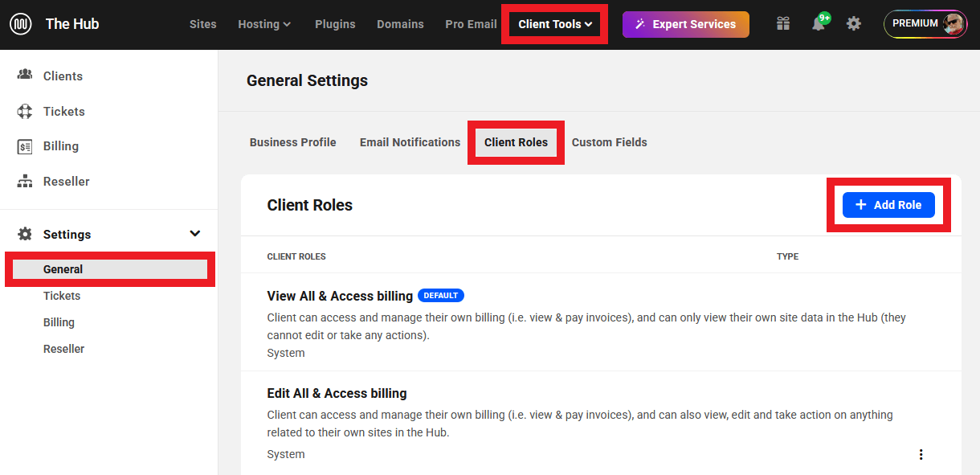Image resolution: width=980 pixels, height=475 pixels.
Task: Click the Expert Services button
Action: 685,24
